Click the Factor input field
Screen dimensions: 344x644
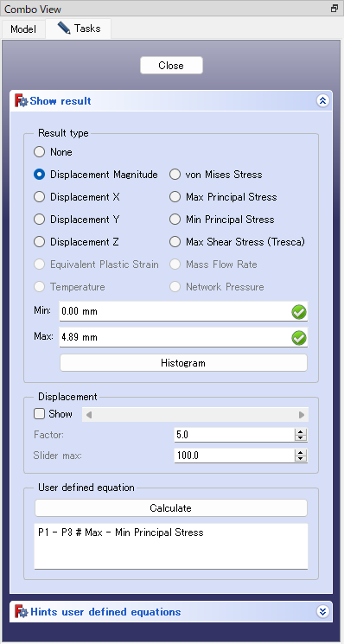pos(234,435)
